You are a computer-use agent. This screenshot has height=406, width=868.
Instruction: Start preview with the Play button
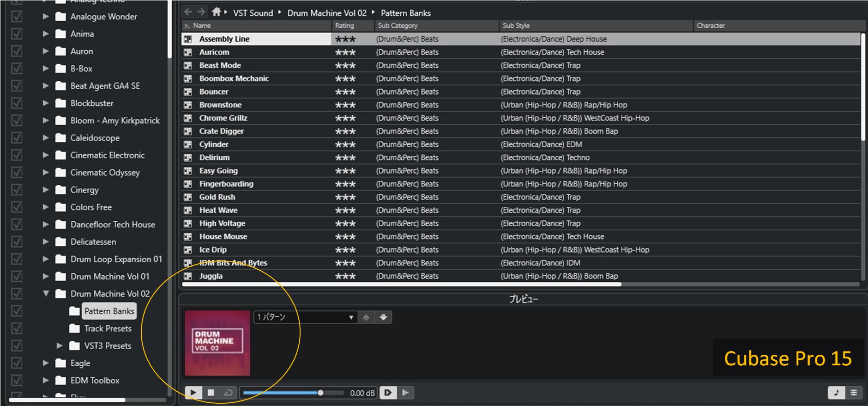coord(193,393)
